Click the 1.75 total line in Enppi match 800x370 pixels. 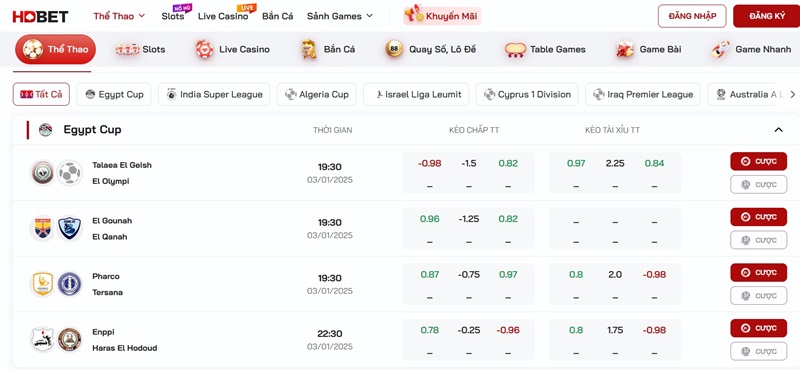coord(615,330)
